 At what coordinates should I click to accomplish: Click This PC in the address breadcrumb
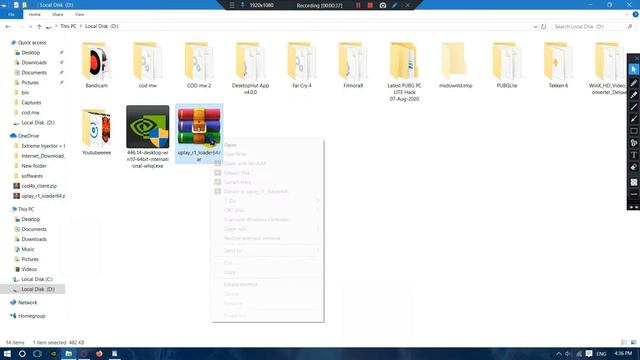pyautogui.click(x=68, y=26)
